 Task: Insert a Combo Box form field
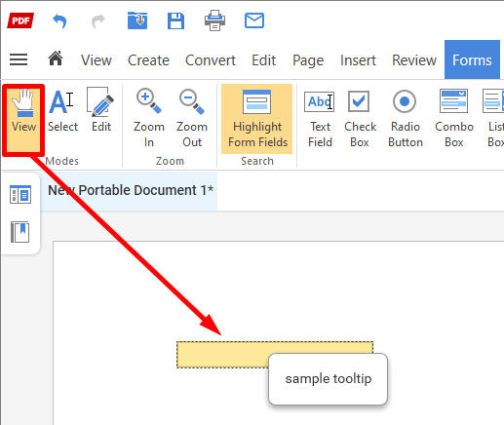(x=454, y=119)
